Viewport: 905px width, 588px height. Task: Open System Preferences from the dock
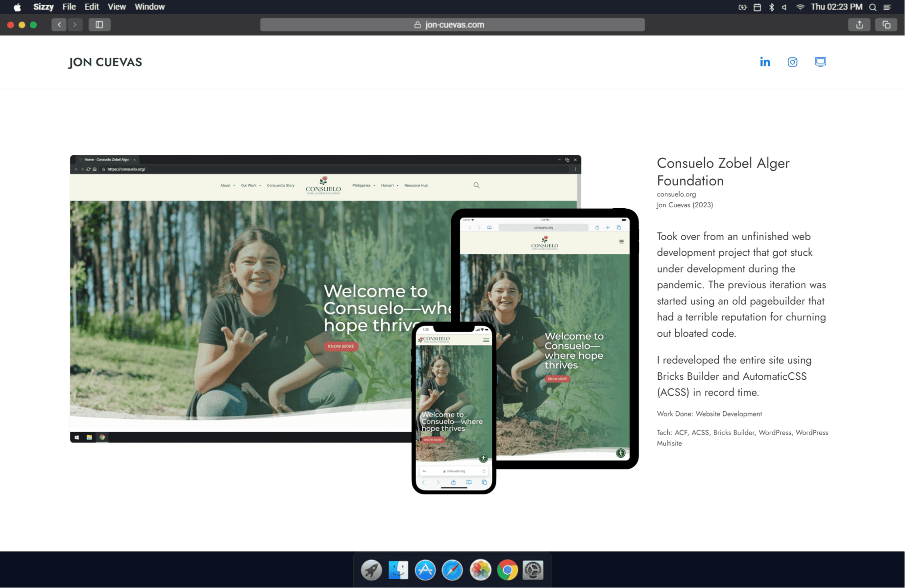click(533, 570)
